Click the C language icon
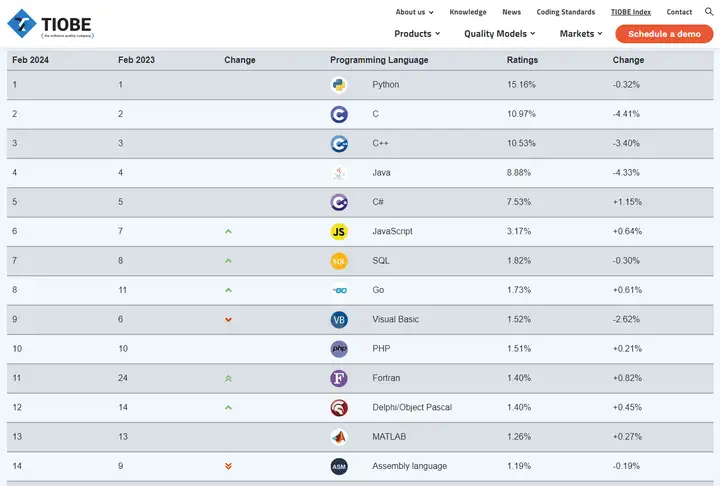 [x=339, y=114]
